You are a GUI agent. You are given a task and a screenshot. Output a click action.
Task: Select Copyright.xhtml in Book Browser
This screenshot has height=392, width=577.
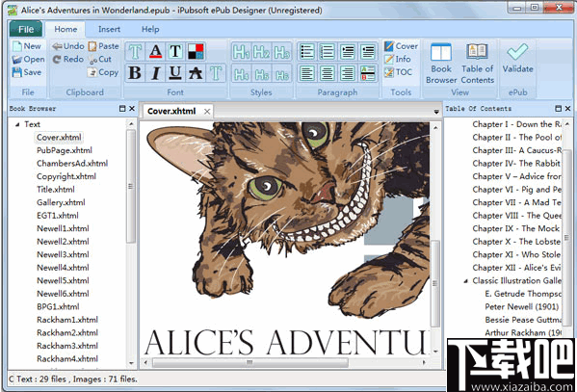tap(66, 176)
